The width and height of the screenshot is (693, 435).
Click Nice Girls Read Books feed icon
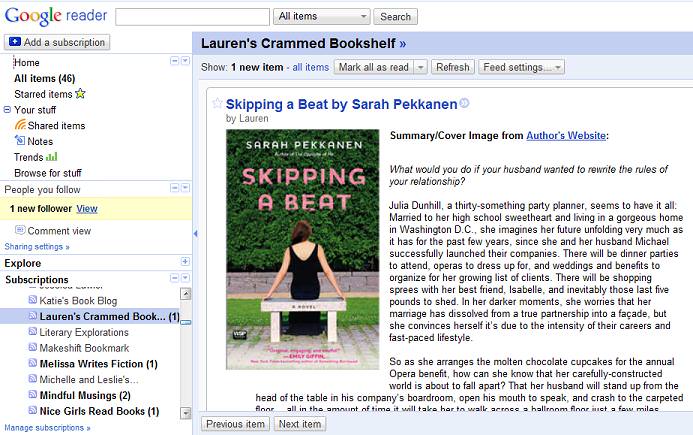click(33, 410)
